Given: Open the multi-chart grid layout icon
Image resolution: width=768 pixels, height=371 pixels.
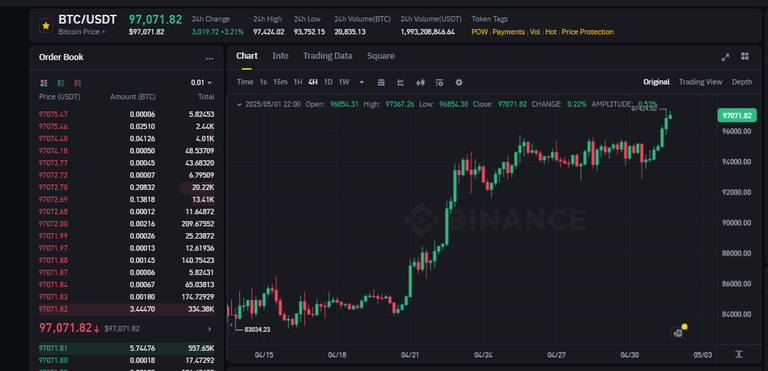Looking at the screenshot, I should click(x=745, y=56).
